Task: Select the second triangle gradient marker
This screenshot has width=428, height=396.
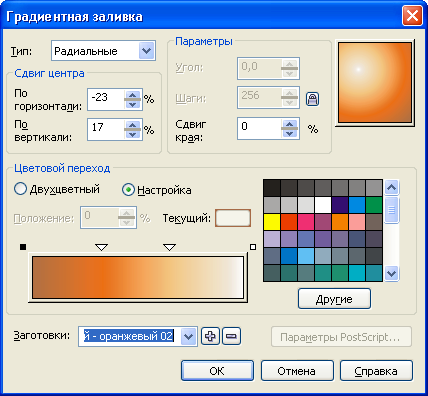Action: click(170, 247)
